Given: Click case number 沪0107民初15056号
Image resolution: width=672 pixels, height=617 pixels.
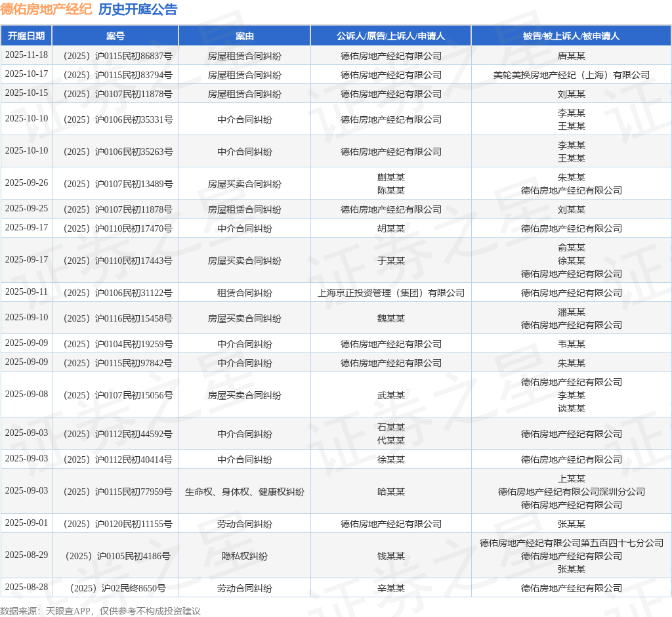Looking at the screenshot, I should pyautogui.click(x=118, y=395).
